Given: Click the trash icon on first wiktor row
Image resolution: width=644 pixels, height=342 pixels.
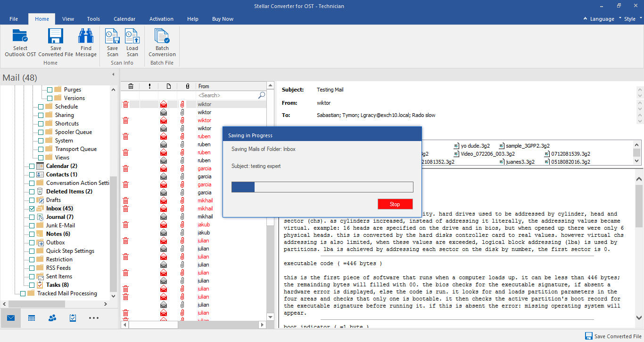Looking at the screenshot, I should pos(126,104).
